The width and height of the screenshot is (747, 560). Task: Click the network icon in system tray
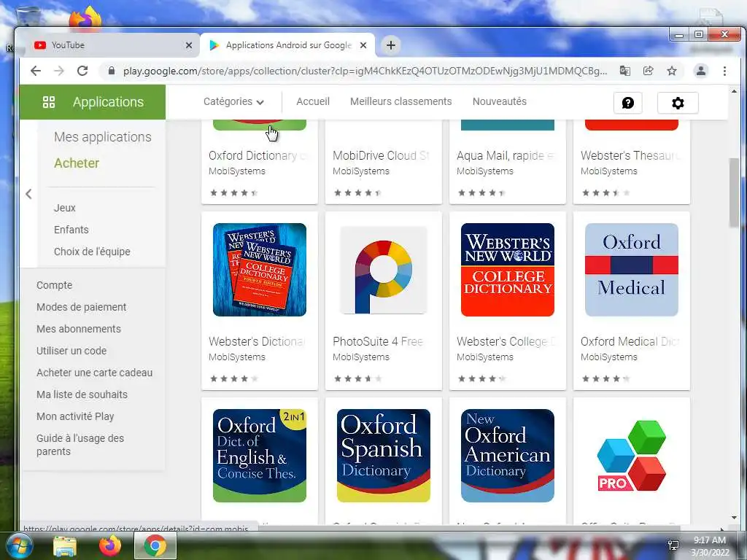673,545
